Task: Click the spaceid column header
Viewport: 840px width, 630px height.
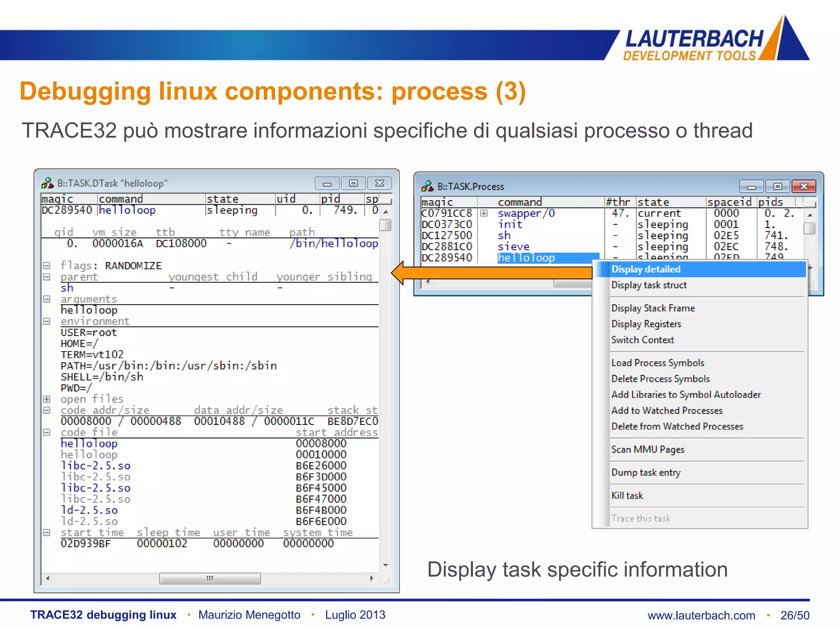Action: coord(729,202)
